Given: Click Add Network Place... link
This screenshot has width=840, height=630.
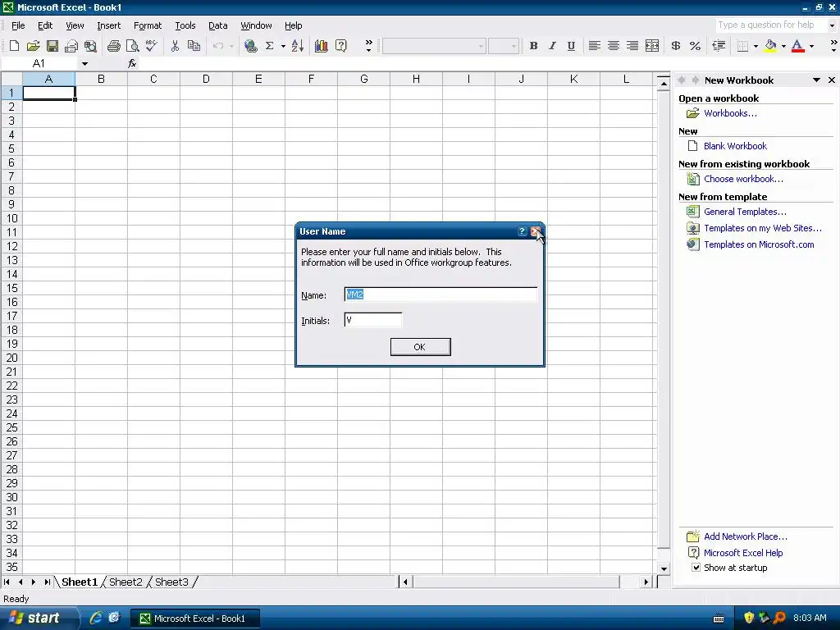Looking at the screenshot, I should tap(746, 536).
